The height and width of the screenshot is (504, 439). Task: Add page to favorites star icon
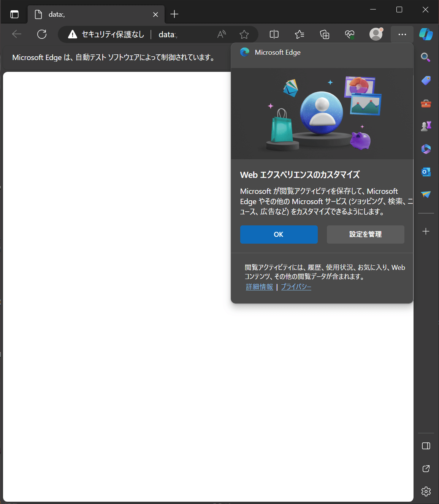coord(244,35)
